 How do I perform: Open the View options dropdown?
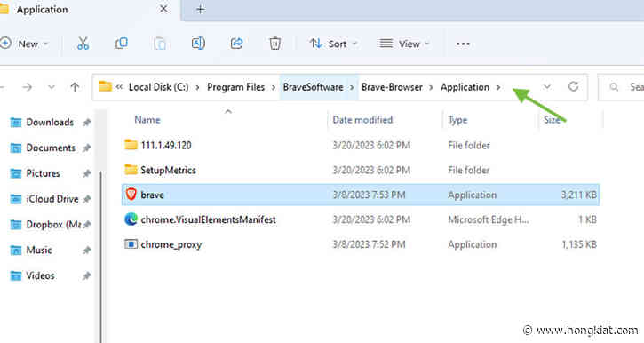point(404,44)
